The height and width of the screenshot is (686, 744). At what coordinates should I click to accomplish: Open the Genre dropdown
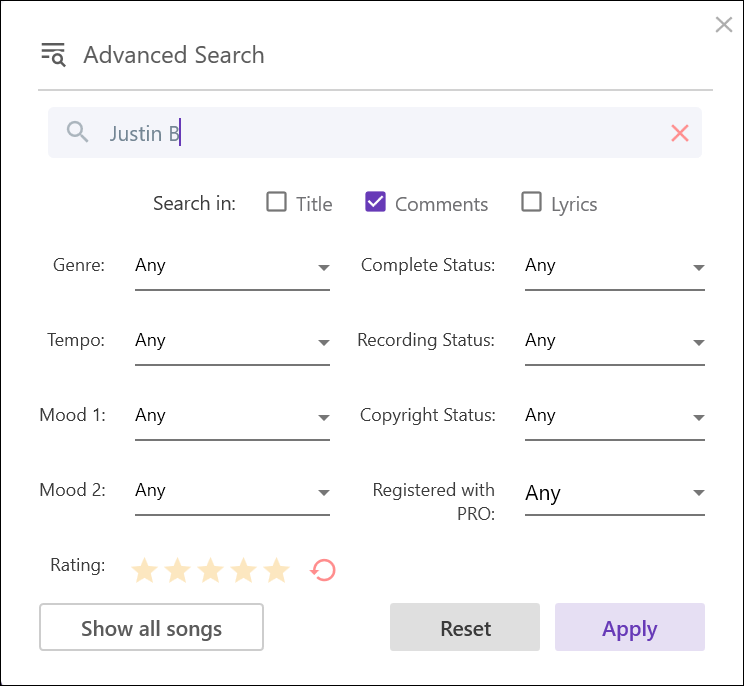(232, 267)
